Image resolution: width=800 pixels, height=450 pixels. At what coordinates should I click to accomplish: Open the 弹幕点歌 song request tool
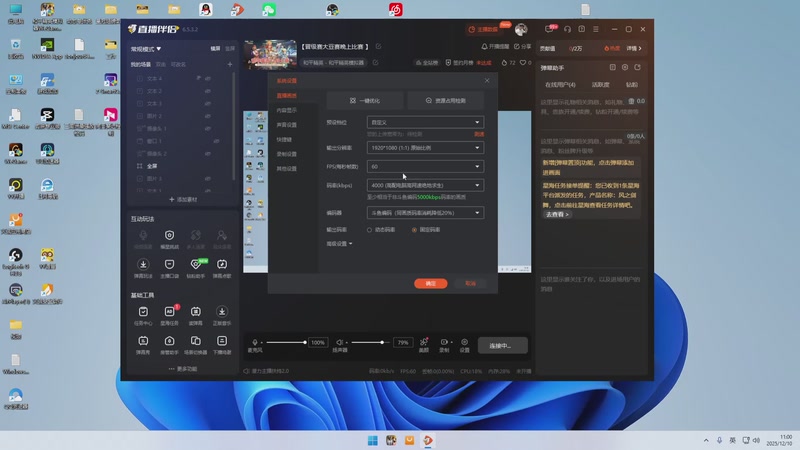[x=222, y=268]
